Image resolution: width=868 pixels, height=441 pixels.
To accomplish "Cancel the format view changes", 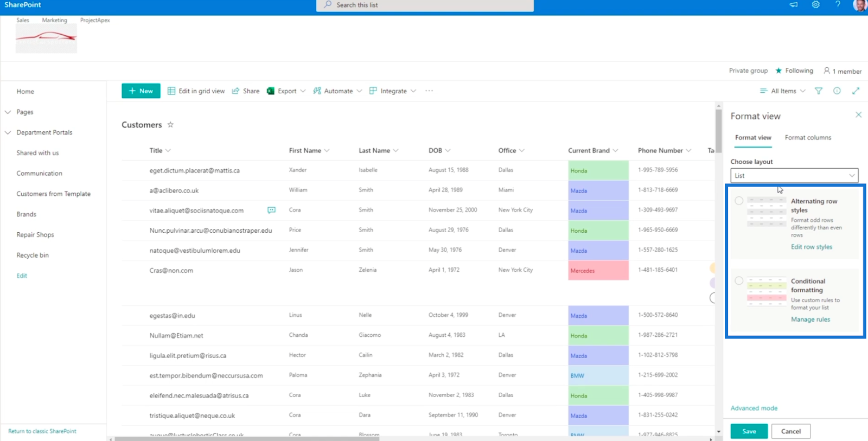I will (791, 431).
